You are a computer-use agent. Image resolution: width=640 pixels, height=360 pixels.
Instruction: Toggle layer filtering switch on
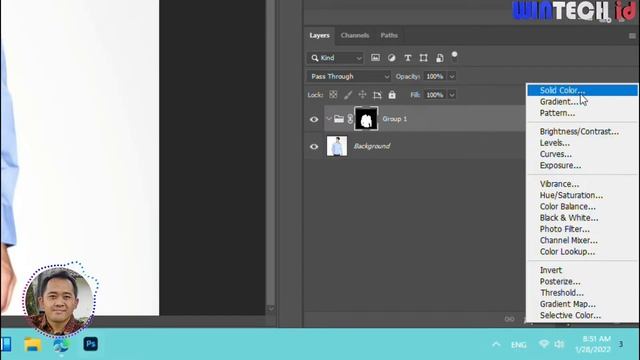coord(454,57)
